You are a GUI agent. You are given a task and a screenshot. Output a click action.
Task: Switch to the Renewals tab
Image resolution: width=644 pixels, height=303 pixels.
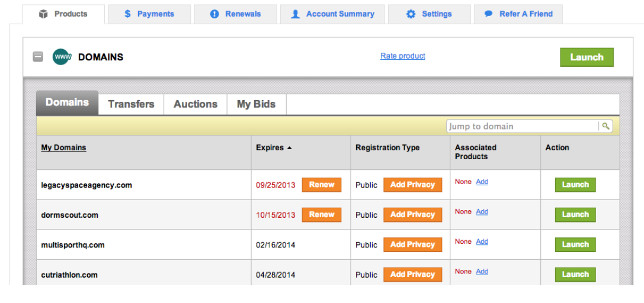click(x=235, y=14)
